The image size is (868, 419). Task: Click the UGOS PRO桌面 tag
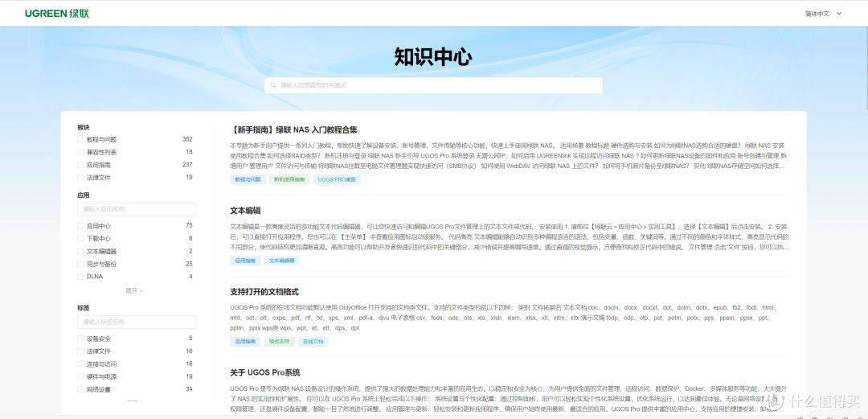[338, 179]
